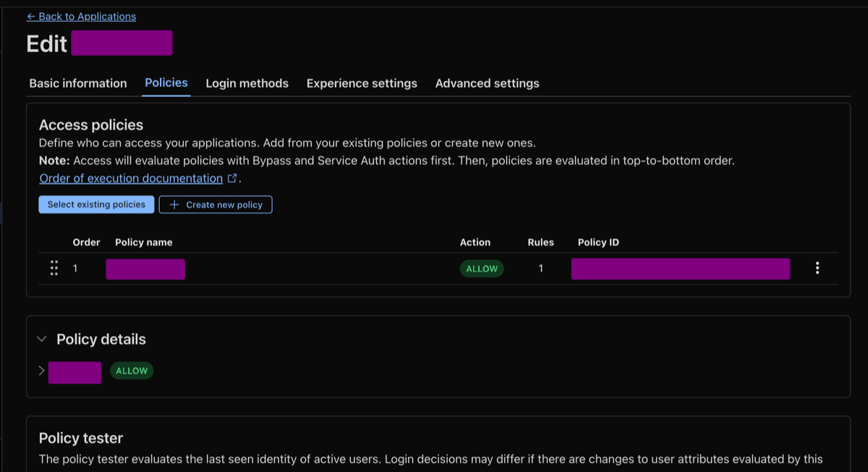Image resolution: width=868 pixels, height=472 pixels.
Task: Grab the drag handle of policy order 1
Action: 54,269
